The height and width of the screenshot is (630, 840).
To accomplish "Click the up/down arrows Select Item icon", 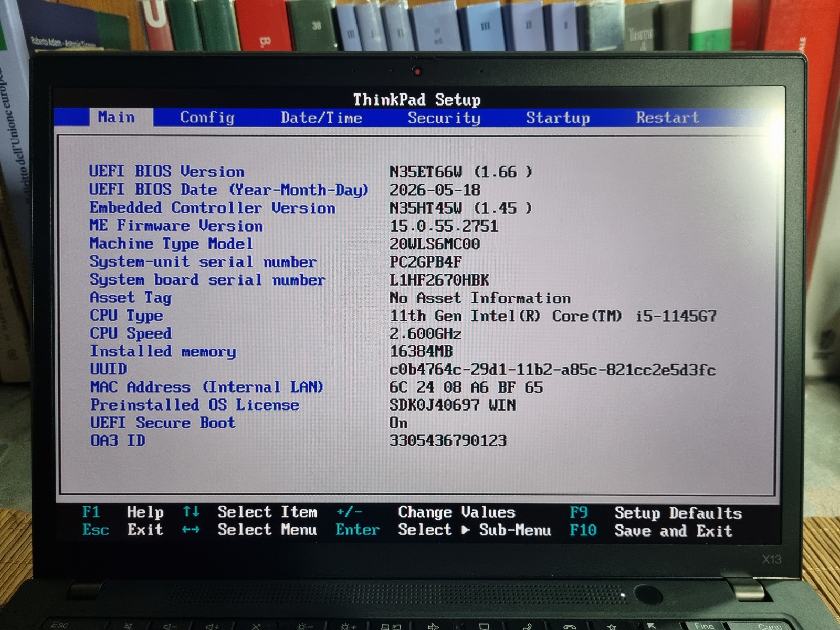I will click(x=191, y=511).
